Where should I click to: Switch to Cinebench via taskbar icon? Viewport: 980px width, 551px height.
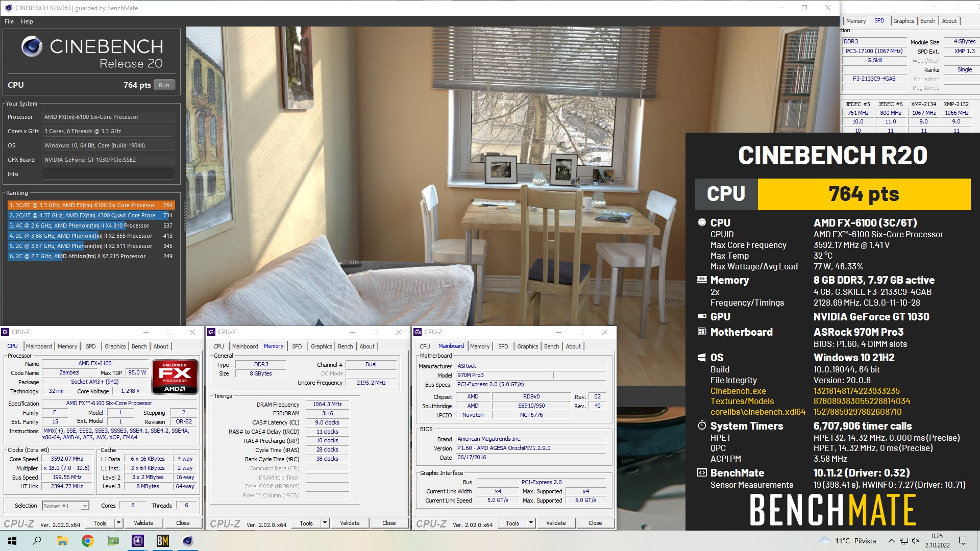(x=188, y=541)
